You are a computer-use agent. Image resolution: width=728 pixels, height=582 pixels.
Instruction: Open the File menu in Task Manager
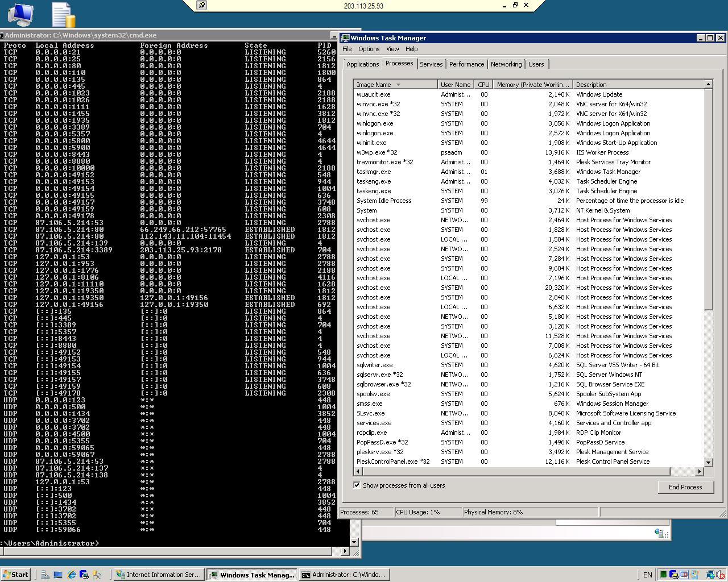(x=347, y=49)
